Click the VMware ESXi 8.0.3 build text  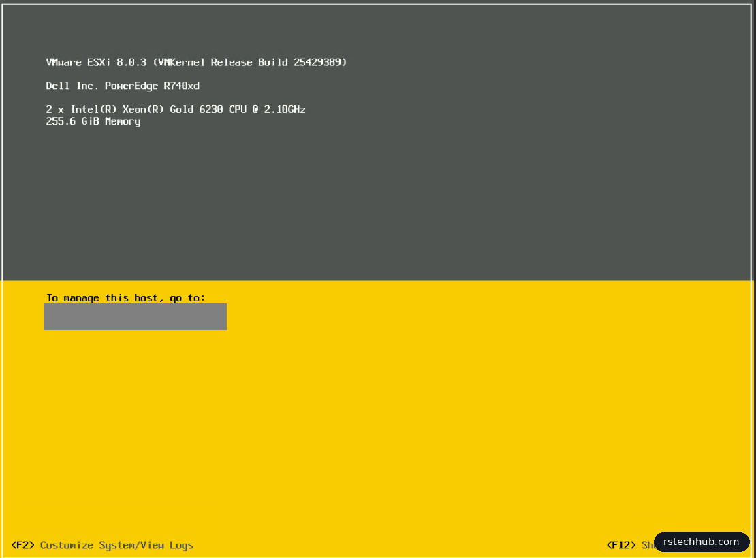click(196, 62)
